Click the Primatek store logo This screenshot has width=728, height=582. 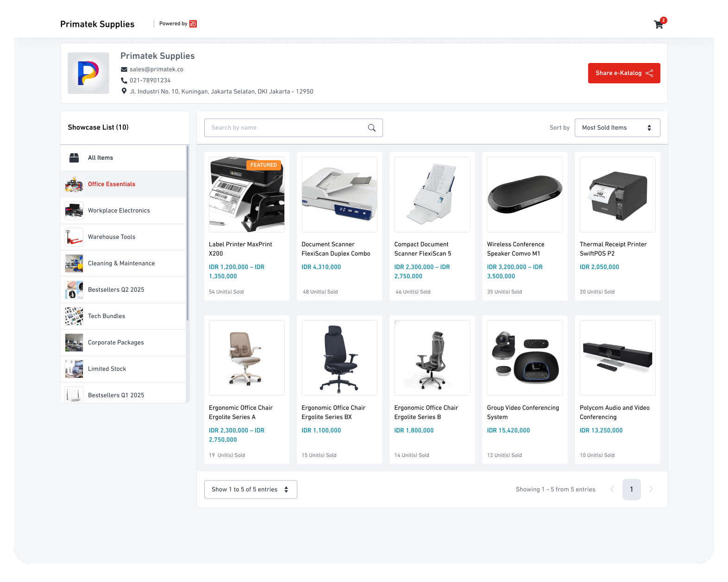click(x=88, y=73)
